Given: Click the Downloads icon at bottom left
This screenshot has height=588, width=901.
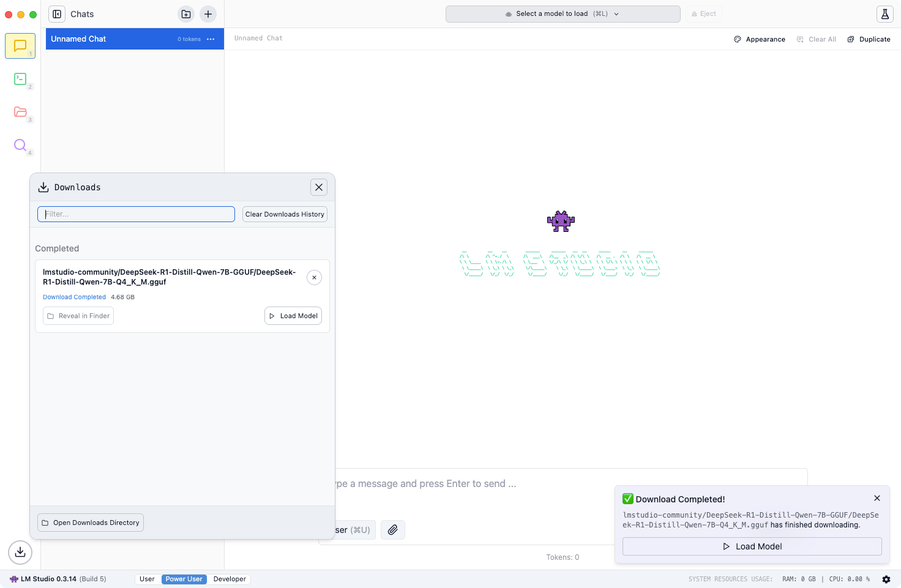Looking at the screenshot, I should 20,552.
